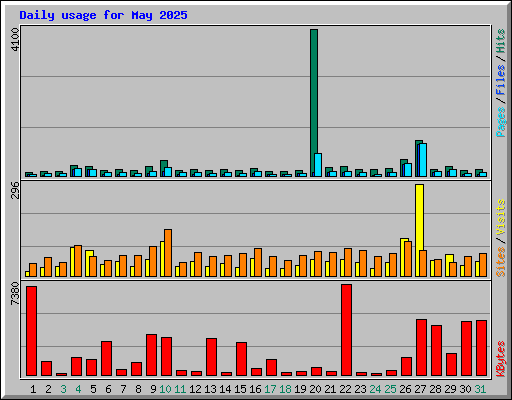This screenshot has height=400, width=512.
Task: Select the red KBytes bar for day 13
Action: [211, 357]
